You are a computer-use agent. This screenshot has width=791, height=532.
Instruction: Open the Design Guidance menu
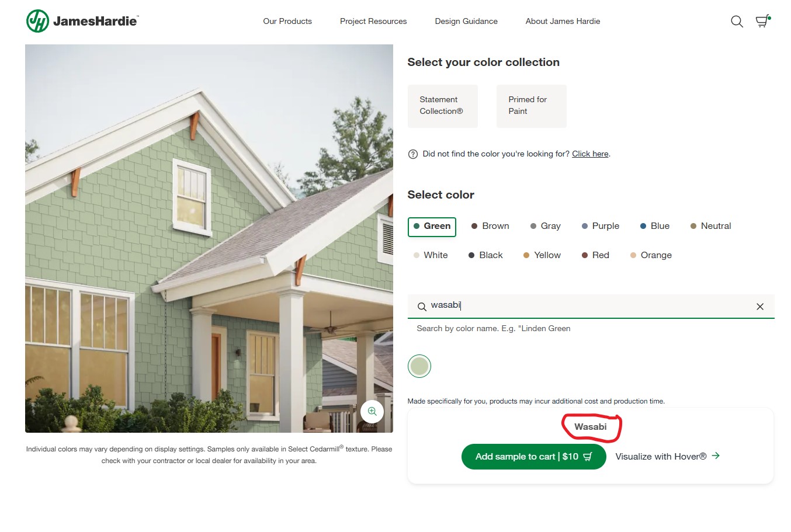pyautogui.click(x=466, y=21)
